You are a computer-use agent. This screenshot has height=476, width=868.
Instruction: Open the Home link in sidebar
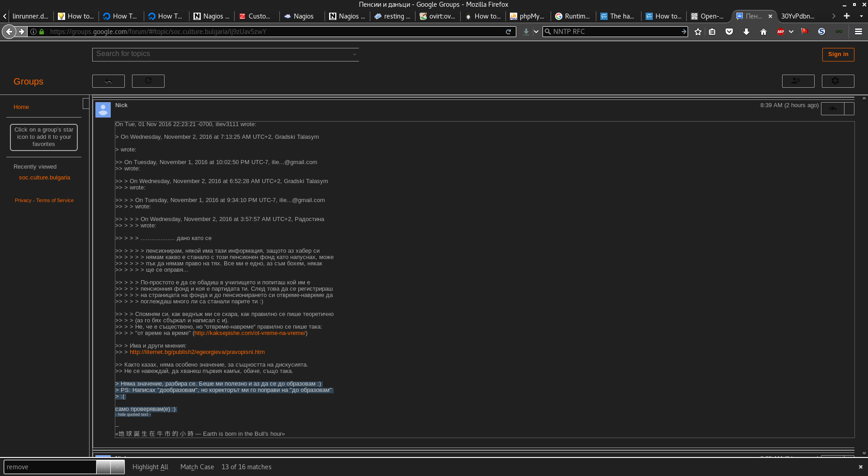(x=21, y=107)
